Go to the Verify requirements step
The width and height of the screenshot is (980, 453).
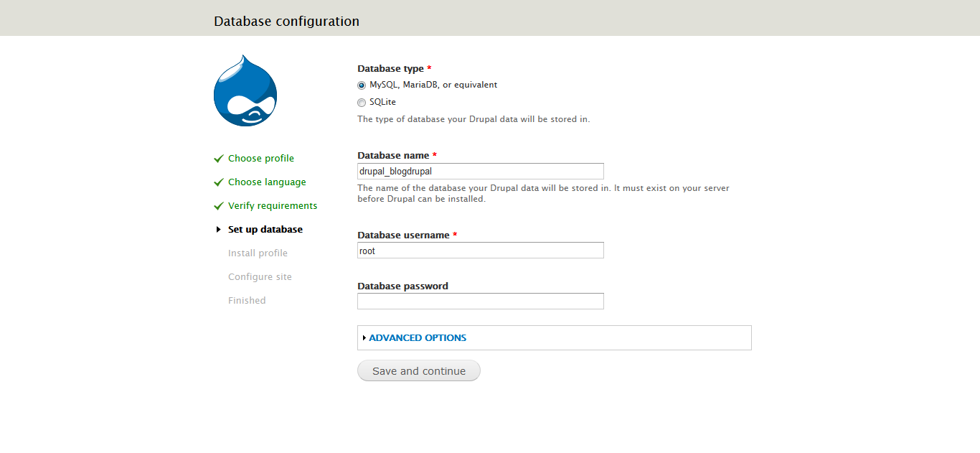pos(272,205)
